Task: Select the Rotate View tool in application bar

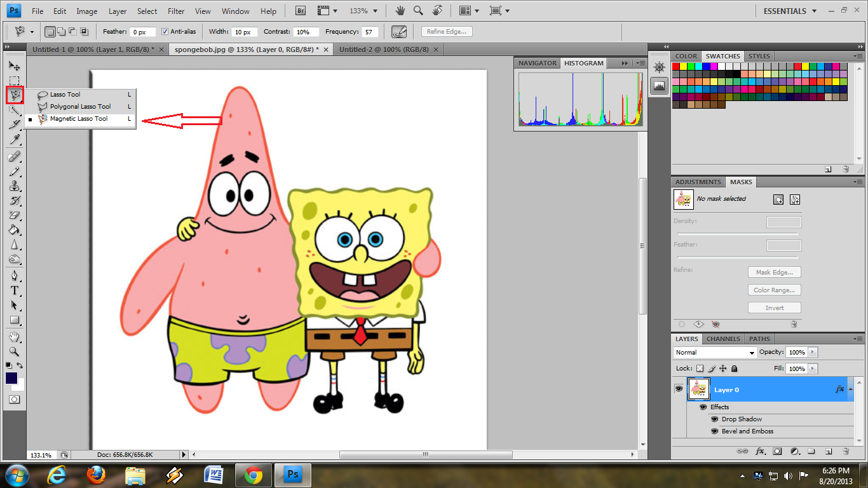Action: 437,11
